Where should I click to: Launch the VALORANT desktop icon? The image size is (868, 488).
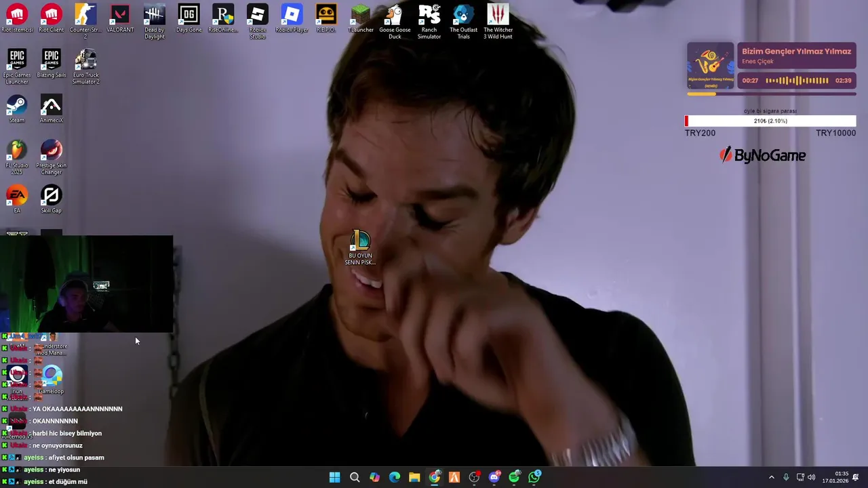(120, 18)
